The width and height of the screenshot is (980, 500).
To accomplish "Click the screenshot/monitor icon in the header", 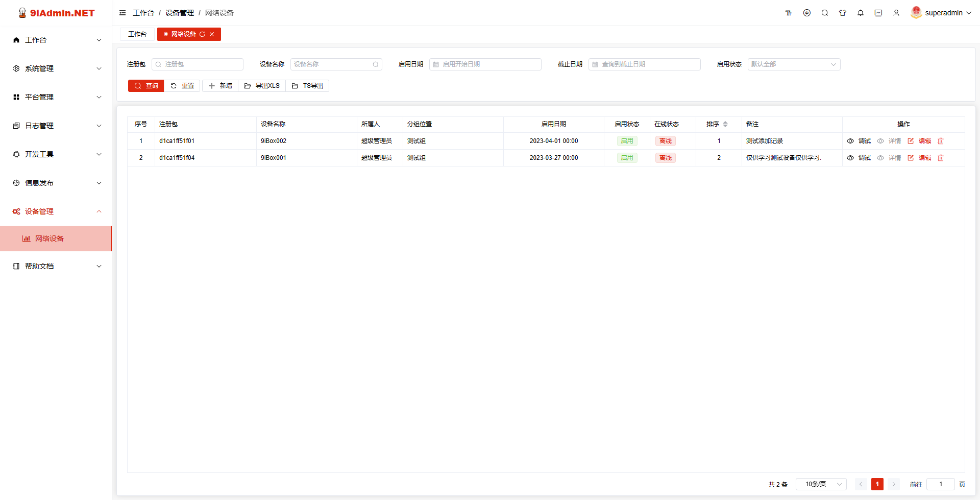I will (x=878, y=13).
